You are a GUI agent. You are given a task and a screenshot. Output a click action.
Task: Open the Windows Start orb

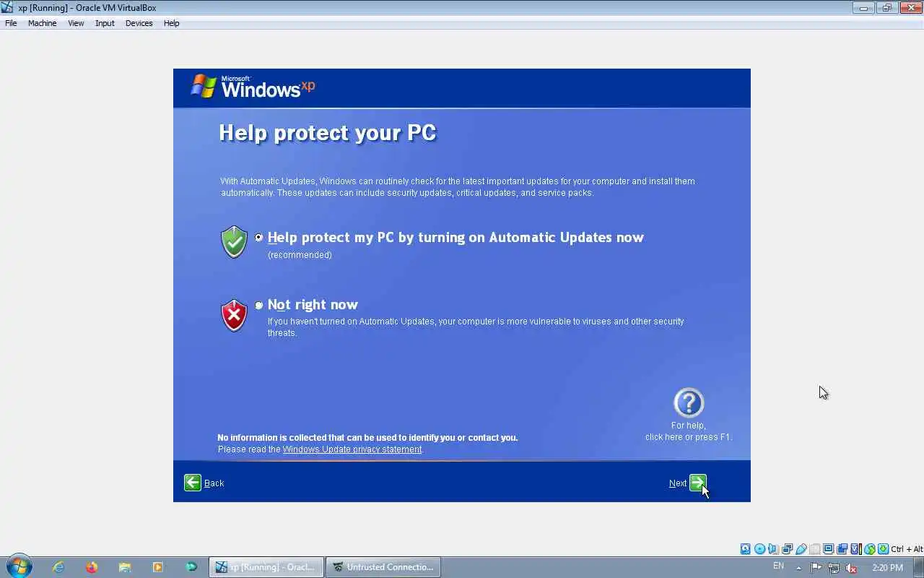pos(19,566)
